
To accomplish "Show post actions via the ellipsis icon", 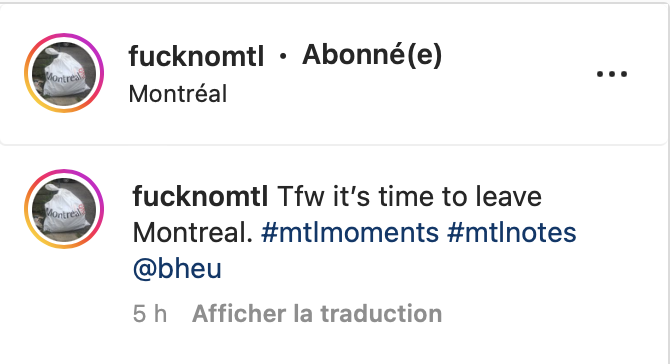I will tap(612, 74).
